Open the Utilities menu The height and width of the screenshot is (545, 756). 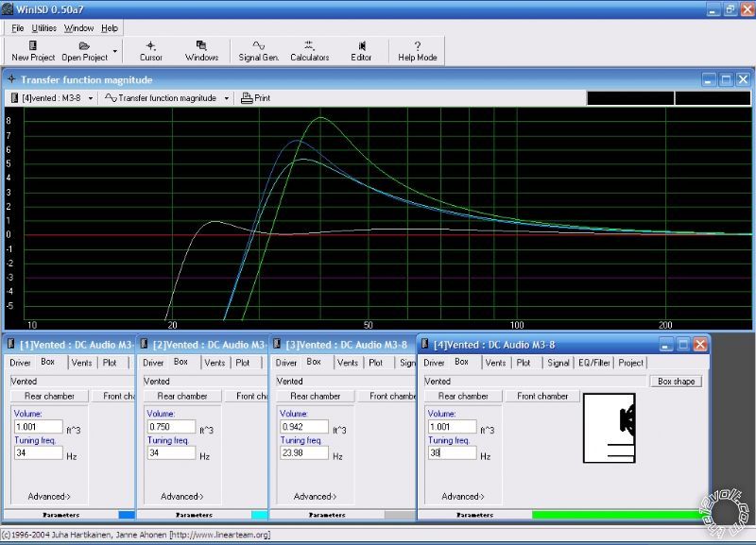point(44,28)
